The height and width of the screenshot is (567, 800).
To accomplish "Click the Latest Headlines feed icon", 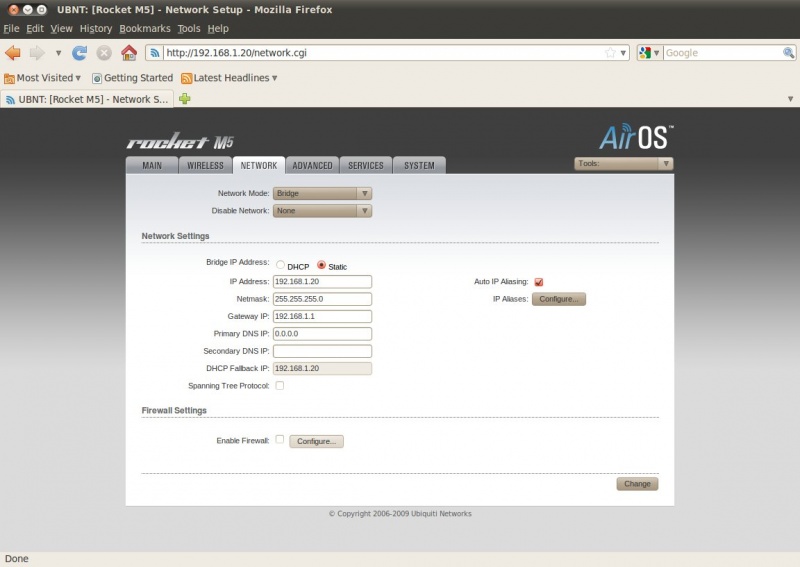I will click(x=187, y=78).
